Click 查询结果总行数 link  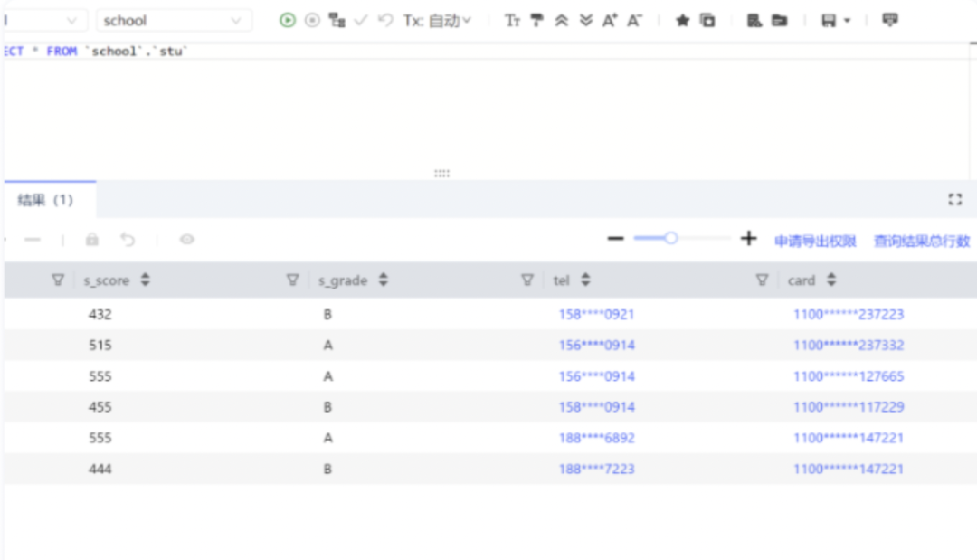[x=922, y=241]
